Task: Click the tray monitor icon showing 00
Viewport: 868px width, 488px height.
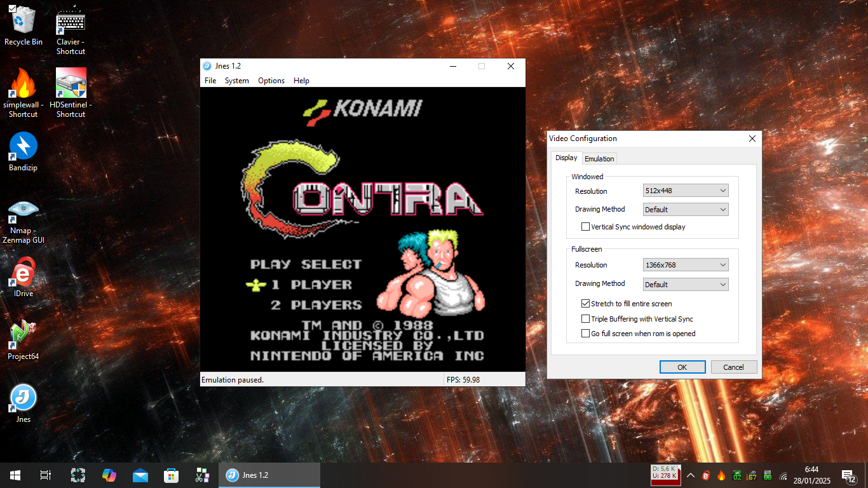Action: click(768, 475)
